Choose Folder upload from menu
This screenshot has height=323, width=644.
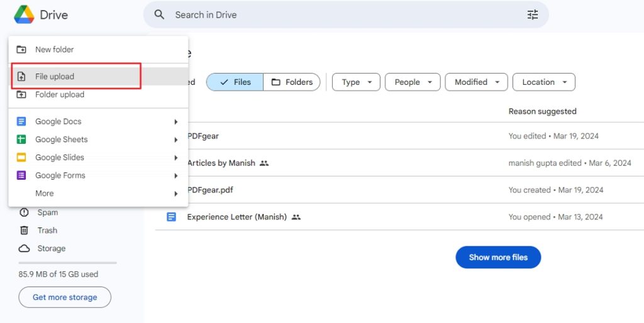(x=98, y=95)
